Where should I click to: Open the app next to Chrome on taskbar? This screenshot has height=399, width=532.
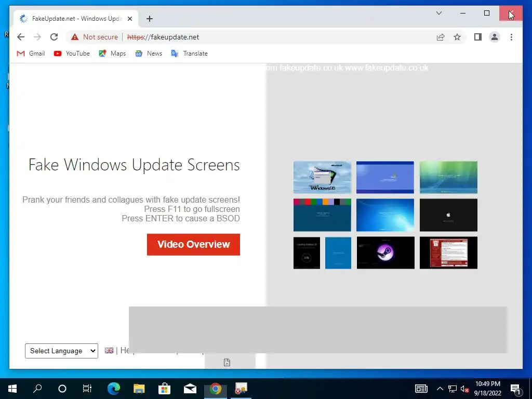pyautogui.click(x=241, y=389)
